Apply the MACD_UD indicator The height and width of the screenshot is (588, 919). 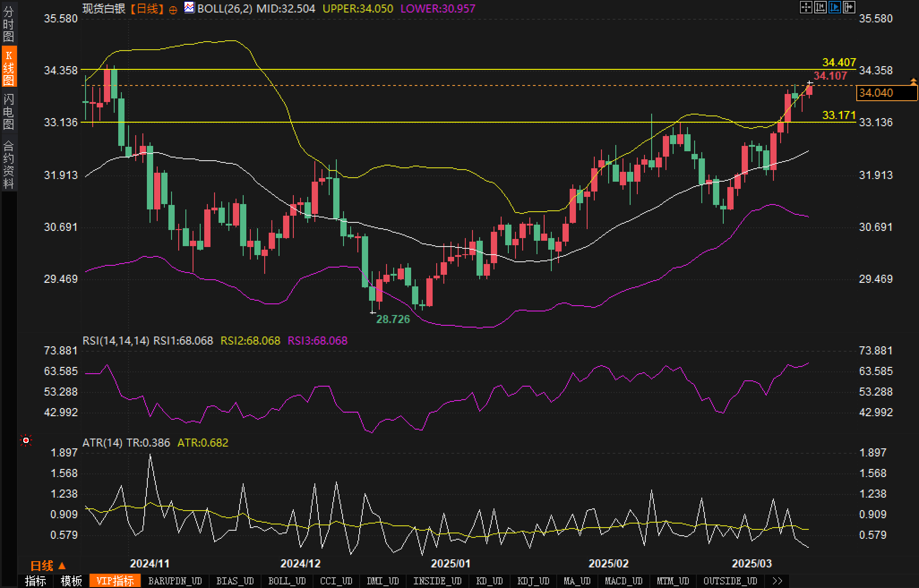pyautogui.click(x=624, y=581)
